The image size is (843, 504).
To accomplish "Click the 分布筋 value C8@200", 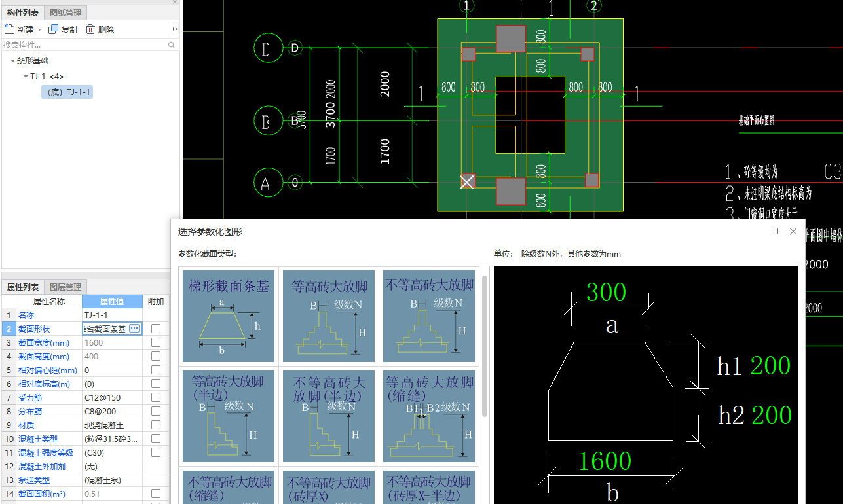I will [x=112, y=411].
